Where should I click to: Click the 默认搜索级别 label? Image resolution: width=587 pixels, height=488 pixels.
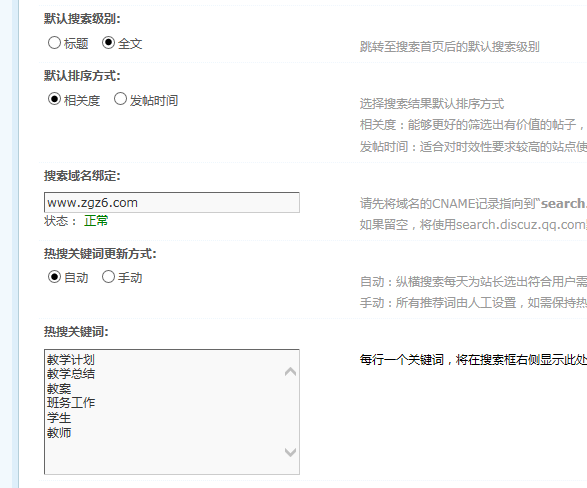tap(82, 18)
